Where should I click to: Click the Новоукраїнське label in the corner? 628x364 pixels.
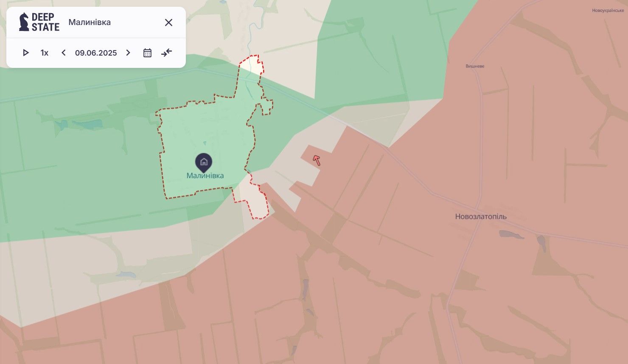608,11
